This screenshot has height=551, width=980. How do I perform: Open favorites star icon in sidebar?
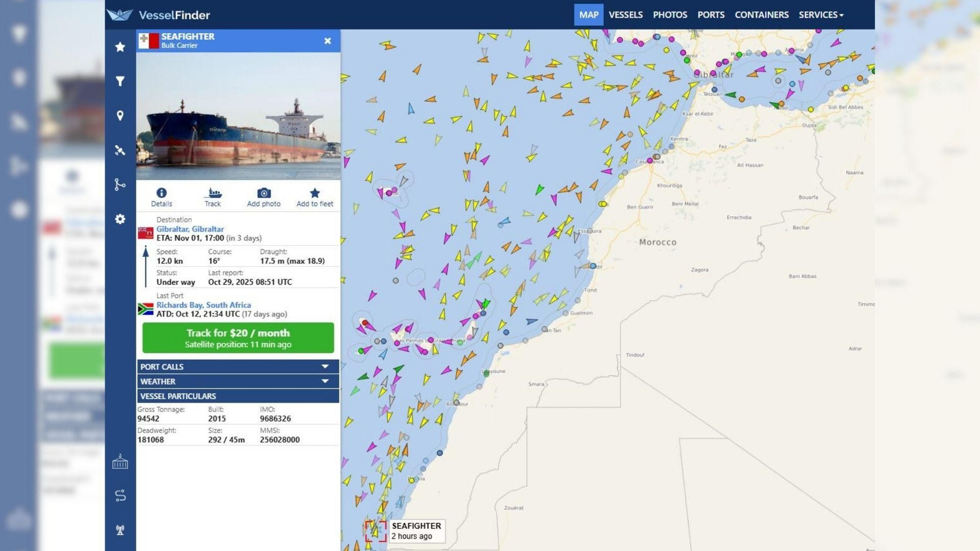click(x=120, y=47)
